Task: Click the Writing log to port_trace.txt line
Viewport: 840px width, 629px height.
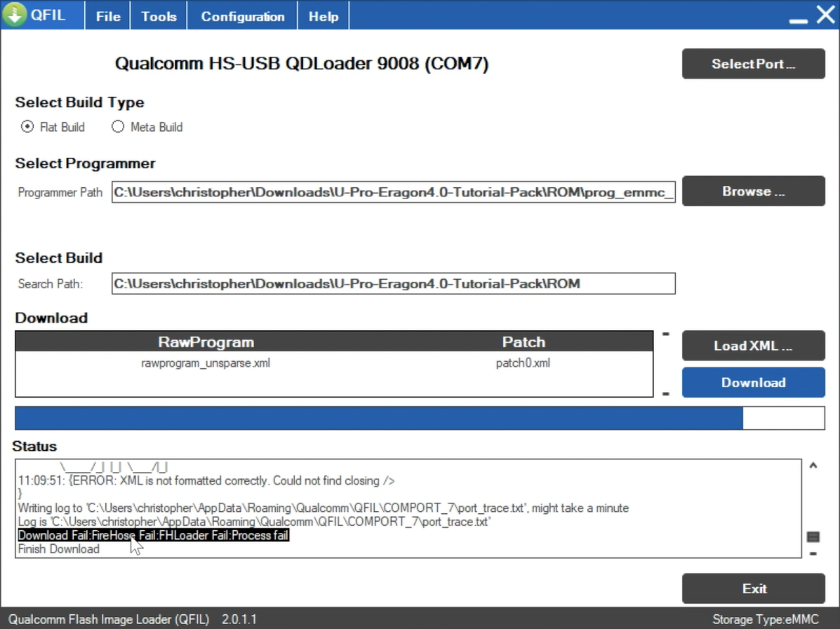Action: tap(323, 508)
